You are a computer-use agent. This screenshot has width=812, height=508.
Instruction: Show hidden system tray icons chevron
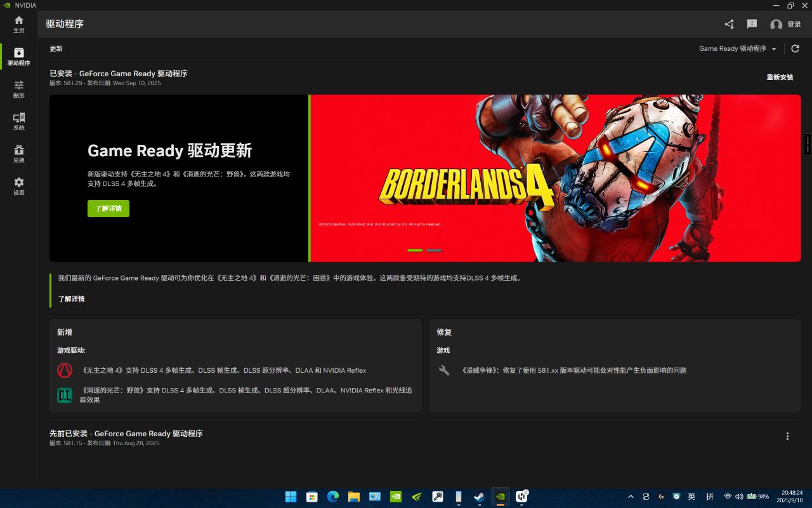click(x=631, y=497)
